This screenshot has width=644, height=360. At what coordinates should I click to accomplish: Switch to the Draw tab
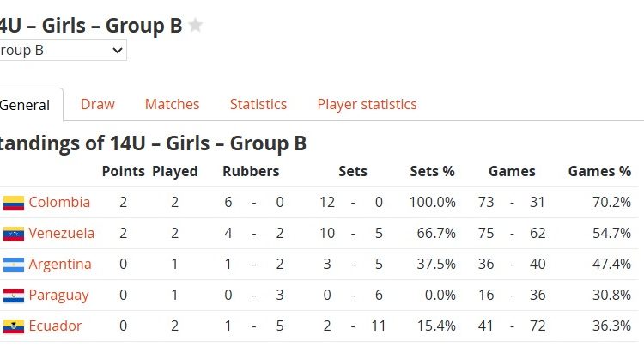98,104
